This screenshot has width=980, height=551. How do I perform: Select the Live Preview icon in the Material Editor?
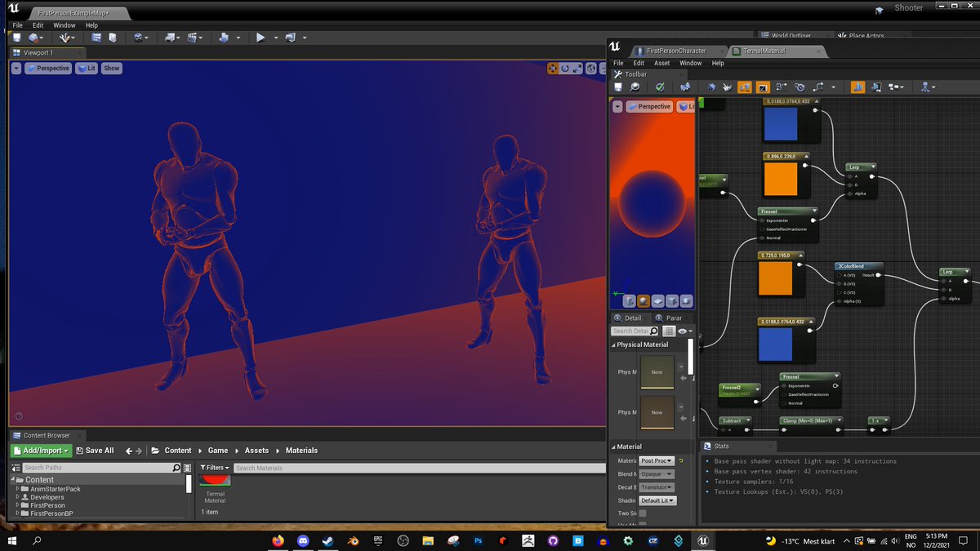(743, 87)
